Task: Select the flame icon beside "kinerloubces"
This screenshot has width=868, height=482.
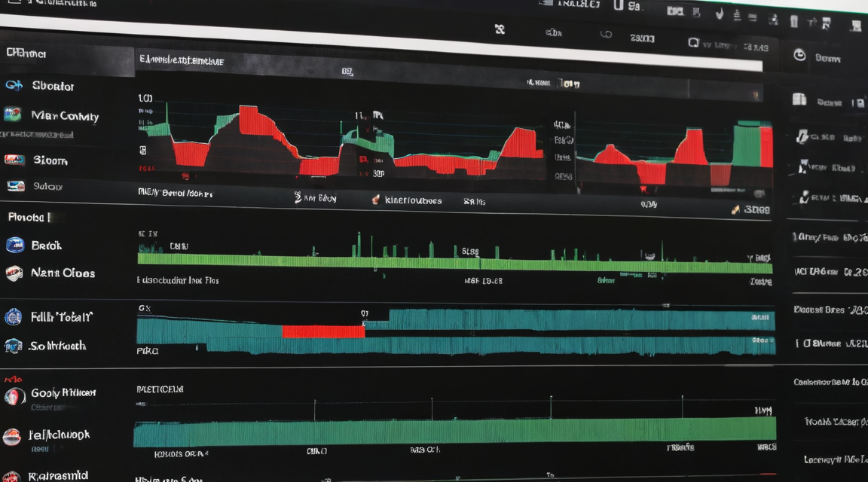Action: tap(375, 200)
